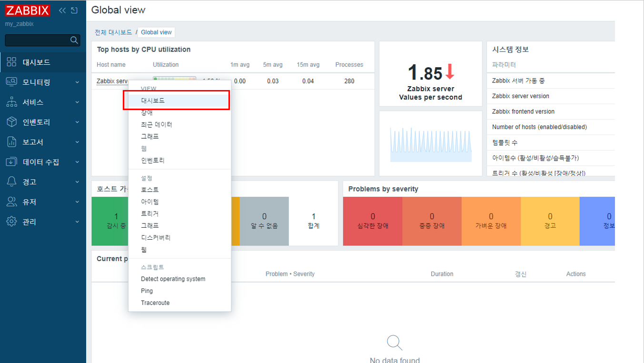Choose 최근 데이터 in the context menu
This screenshot has width=644, height=363.
180,124
